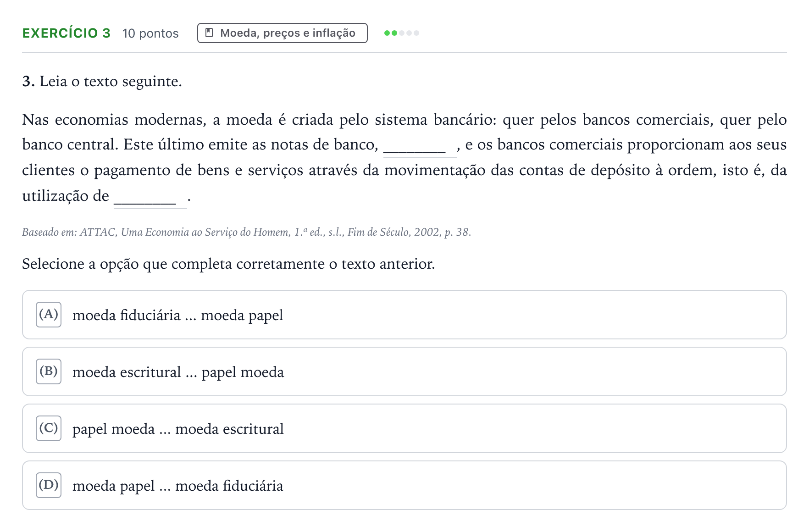Click the "10 pontos" label
This screenshot has height=532, width=809.
pyautogui.click(x=150, y=33)
